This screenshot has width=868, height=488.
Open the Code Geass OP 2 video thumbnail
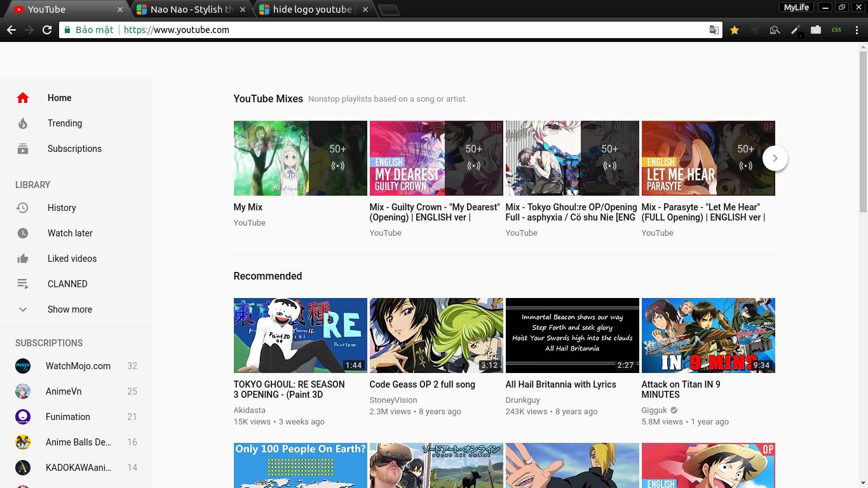[436, 335]
